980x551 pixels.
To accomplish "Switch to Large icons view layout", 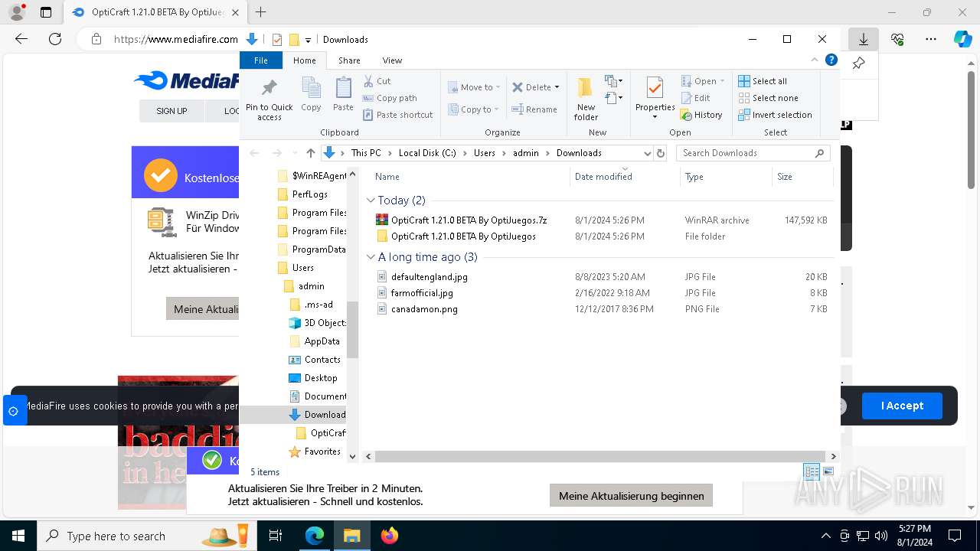I will (x=828, y=471).
